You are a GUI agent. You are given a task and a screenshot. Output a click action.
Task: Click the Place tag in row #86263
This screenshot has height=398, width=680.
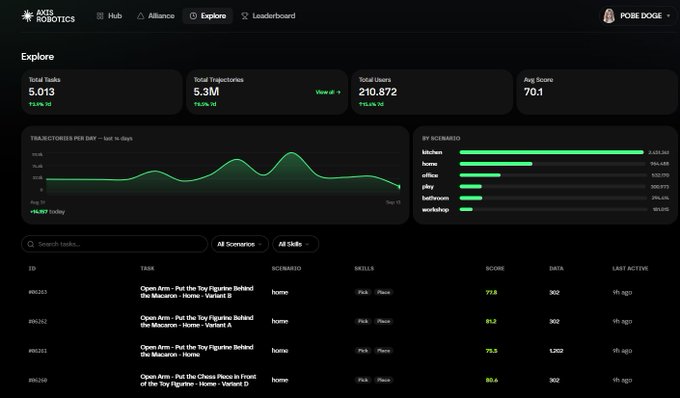click(383, 292)
